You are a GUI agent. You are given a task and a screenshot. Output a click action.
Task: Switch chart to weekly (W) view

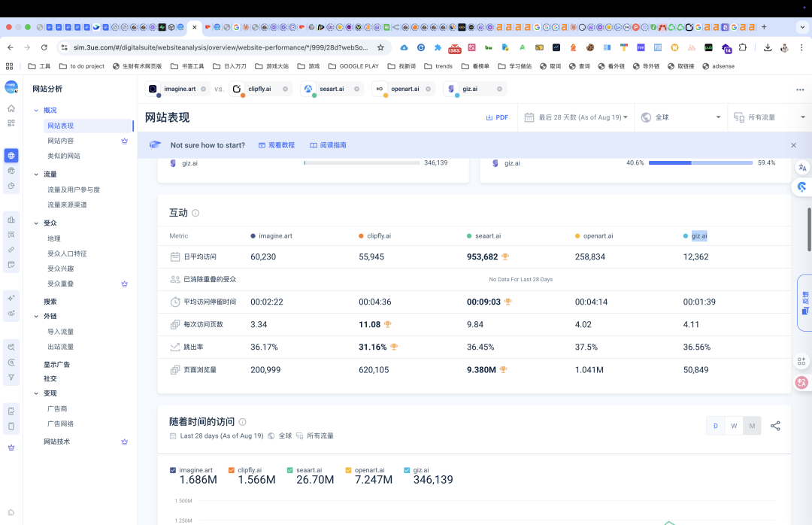tap(734, 426)
